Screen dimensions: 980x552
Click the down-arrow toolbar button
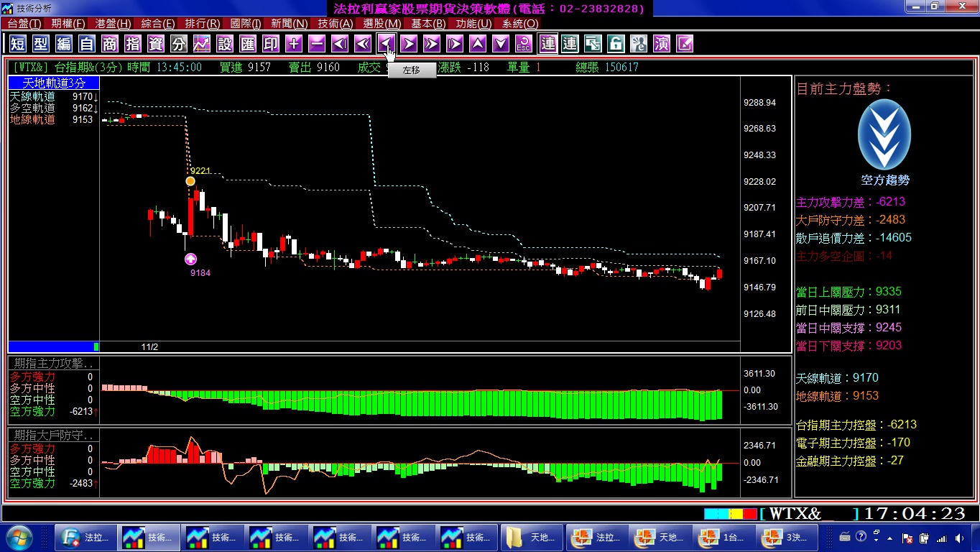click(x=501, y=44)
